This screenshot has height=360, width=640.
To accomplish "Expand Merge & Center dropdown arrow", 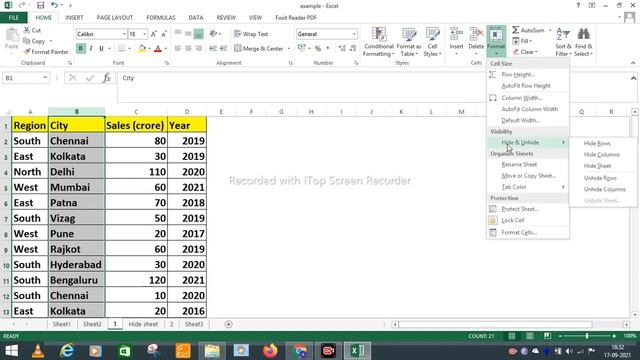I will (289, 49).
